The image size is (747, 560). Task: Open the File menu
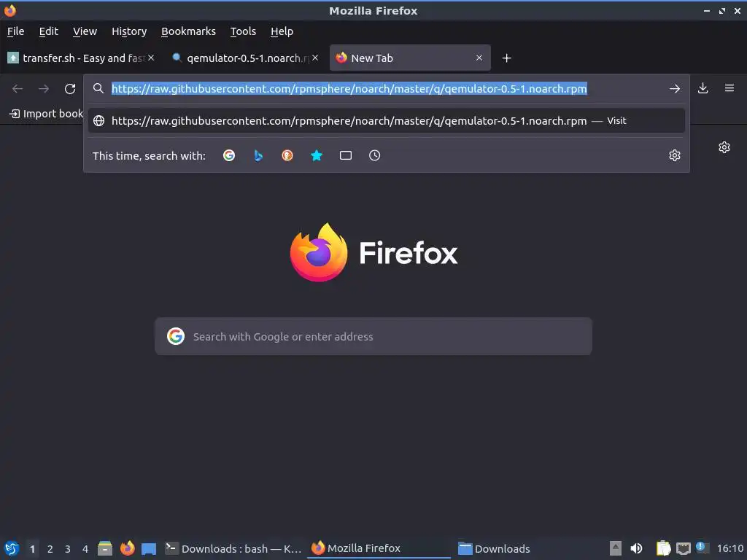tap(16, 31)
